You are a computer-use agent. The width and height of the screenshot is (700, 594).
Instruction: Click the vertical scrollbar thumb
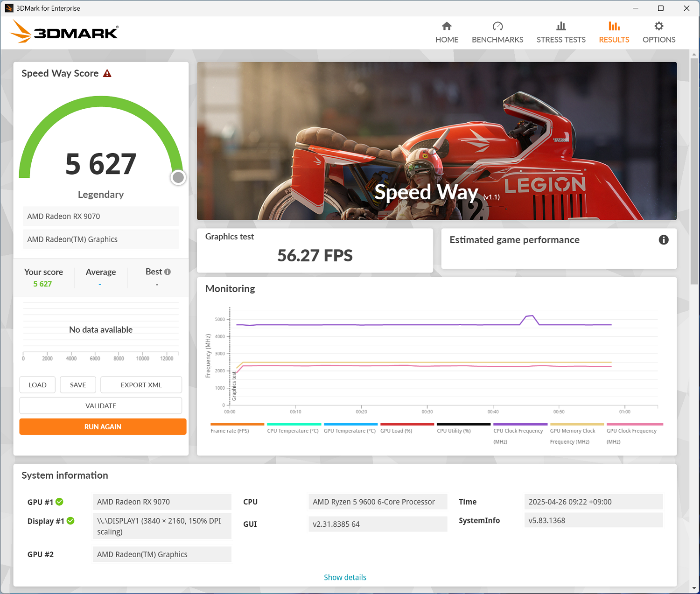pos(694,170)
